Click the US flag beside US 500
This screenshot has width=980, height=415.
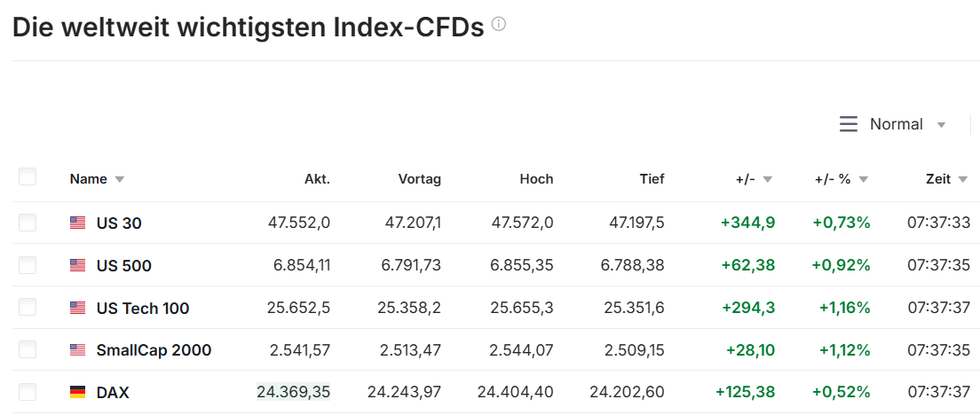(78, 265)
